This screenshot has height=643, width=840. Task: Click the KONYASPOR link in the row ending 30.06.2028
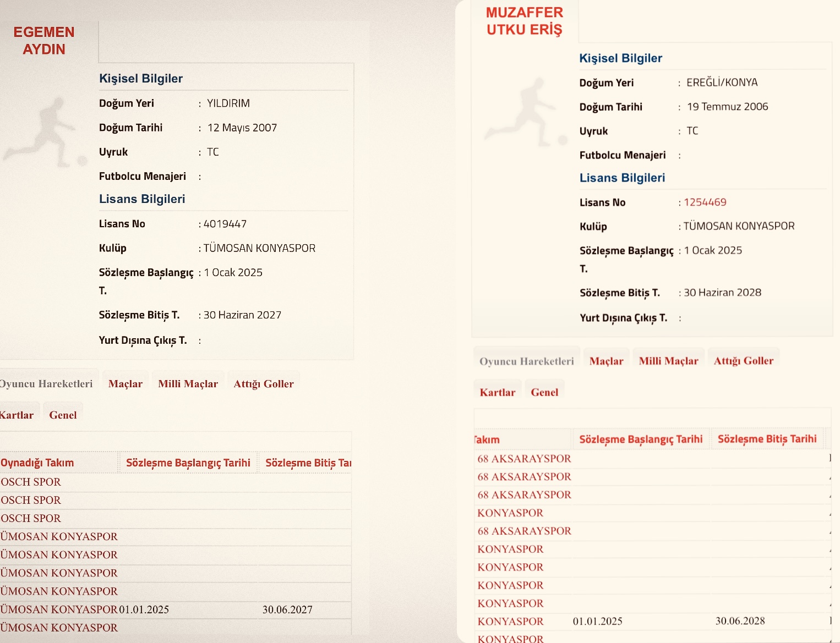(510, 622)
